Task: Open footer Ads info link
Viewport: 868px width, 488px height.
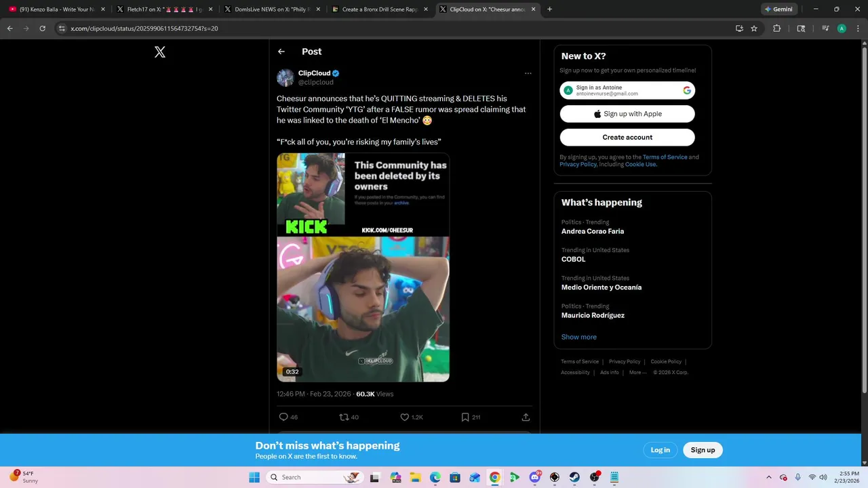Action: coord(610,372)
